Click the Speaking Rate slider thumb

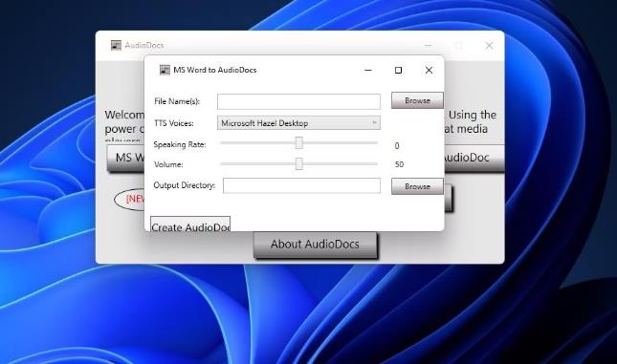[x=299, y=142]
